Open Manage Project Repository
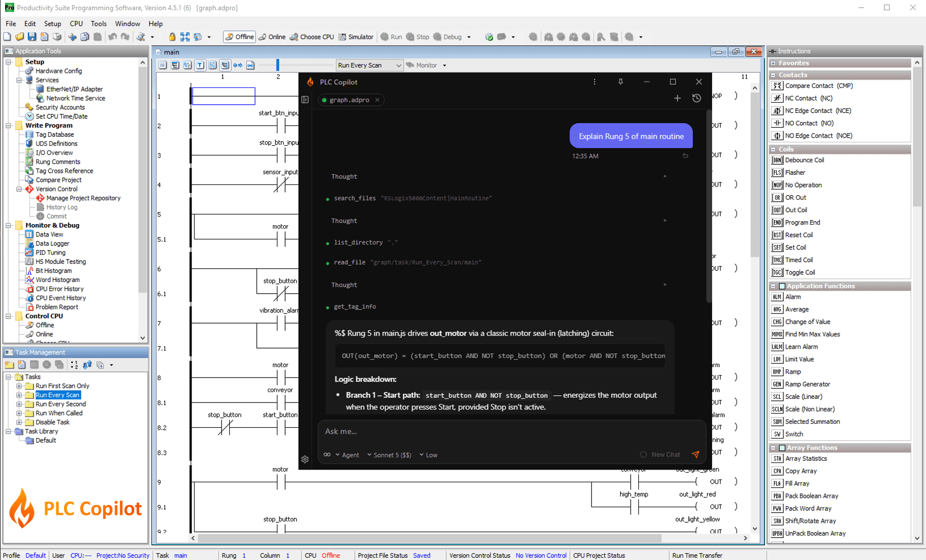This screenshot has height=560, width=926. 83,198
